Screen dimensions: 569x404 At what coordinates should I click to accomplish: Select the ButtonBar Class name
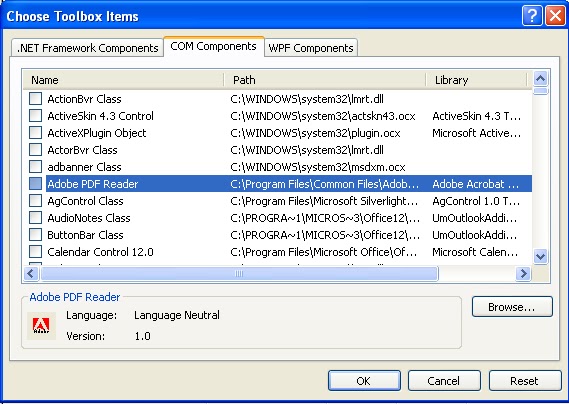[x=85, y=235]
